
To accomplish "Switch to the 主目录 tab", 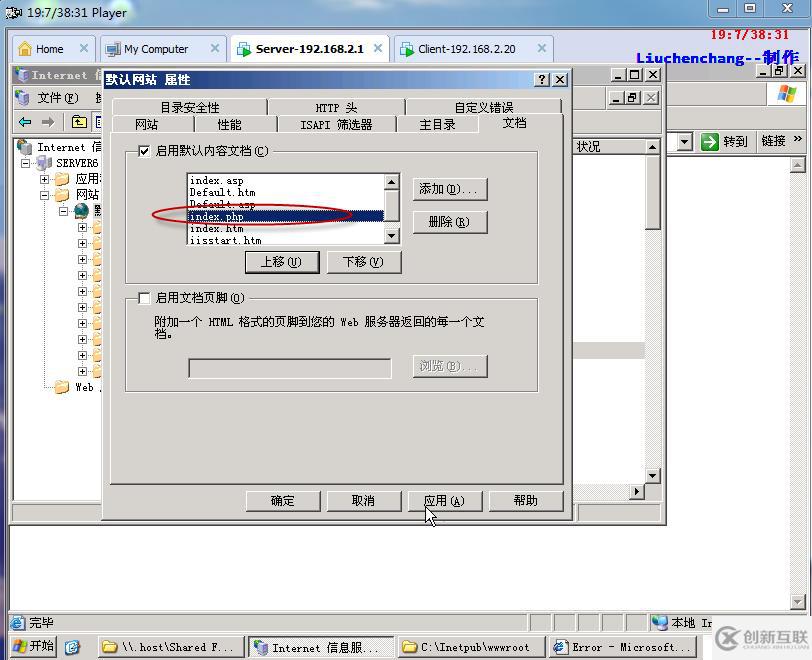I will pyautogui.click(x=438, y=124).
